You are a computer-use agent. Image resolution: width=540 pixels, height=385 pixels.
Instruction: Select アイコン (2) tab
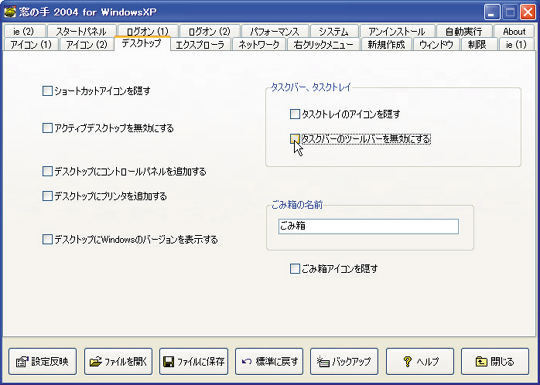click(x=87, y=45)
